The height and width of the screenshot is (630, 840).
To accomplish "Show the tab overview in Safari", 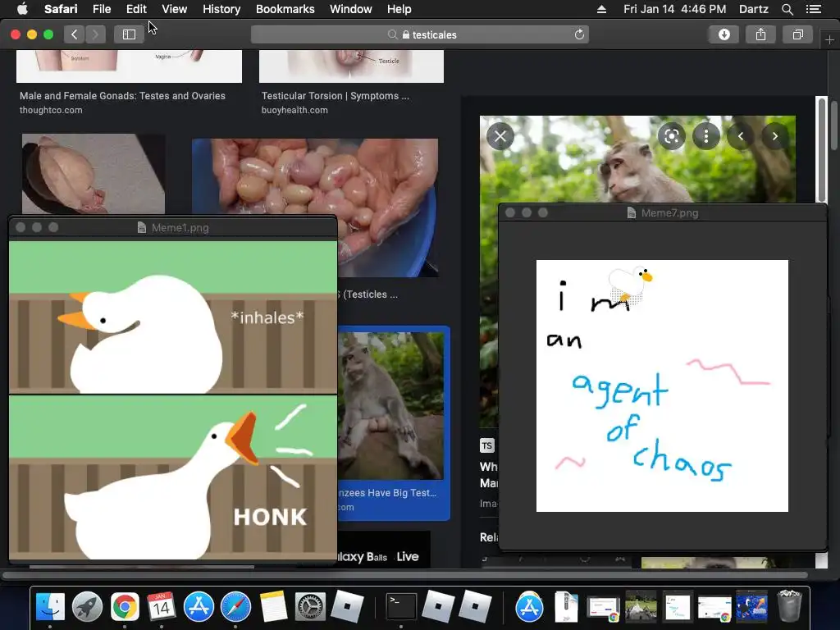I will coord(797,34).
